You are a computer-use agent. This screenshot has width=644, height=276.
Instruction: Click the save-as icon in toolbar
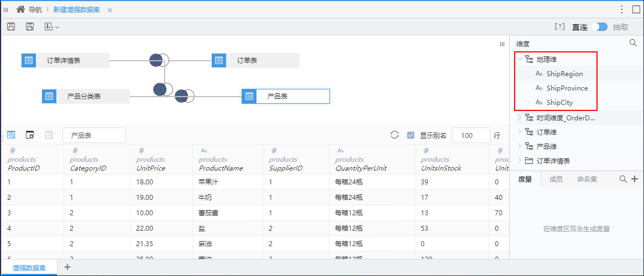pos(29,26)
